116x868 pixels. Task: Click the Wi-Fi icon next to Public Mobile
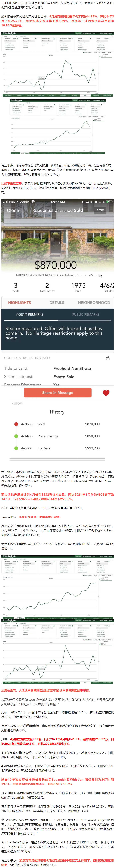point(33,202)
